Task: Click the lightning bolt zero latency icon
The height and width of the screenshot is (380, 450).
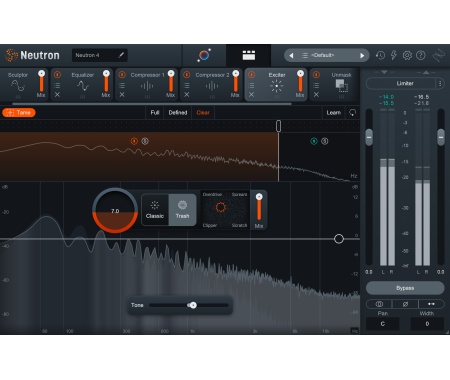Action: tap(394, 55)
